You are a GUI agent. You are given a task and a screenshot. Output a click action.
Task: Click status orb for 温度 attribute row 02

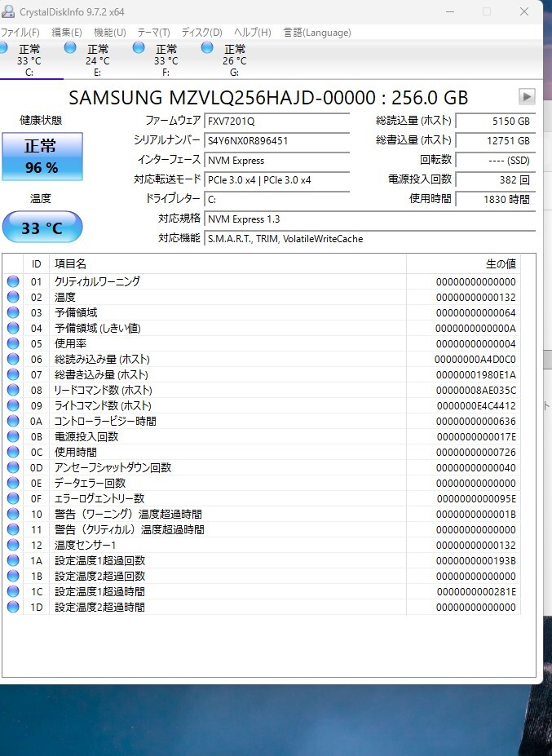[13, 297]
